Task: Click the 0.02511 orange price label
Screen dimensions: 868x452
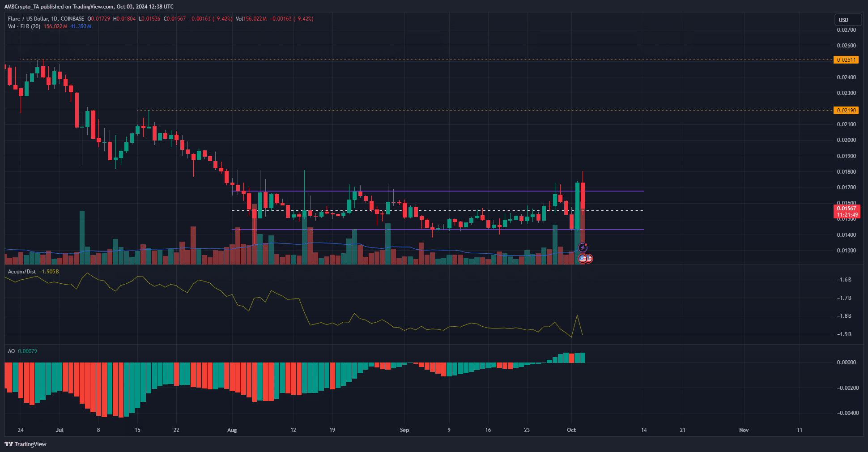Action: point(846,60)
